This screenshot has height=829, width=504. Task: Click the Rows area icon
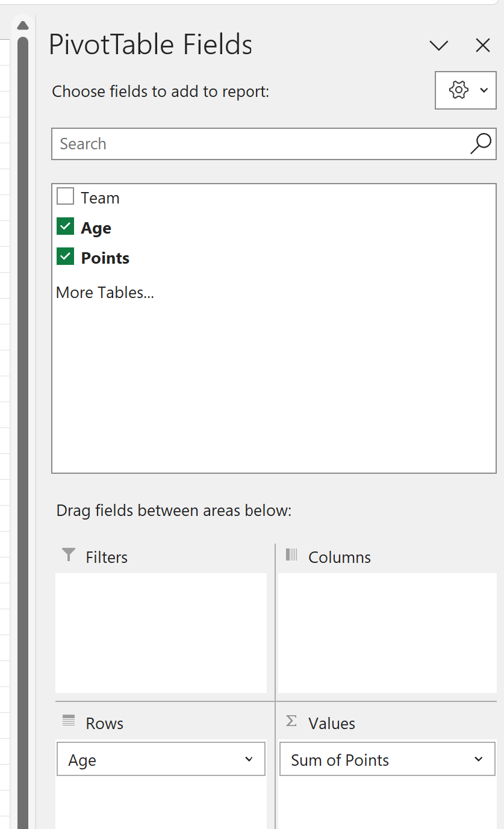(x=67, y=722)
